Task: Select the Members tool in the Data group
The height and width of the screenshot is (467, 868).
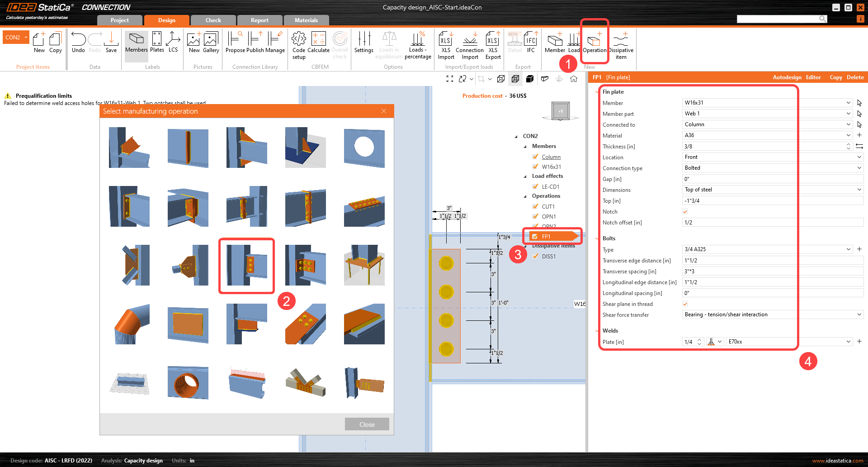Action: click(136, 43)
